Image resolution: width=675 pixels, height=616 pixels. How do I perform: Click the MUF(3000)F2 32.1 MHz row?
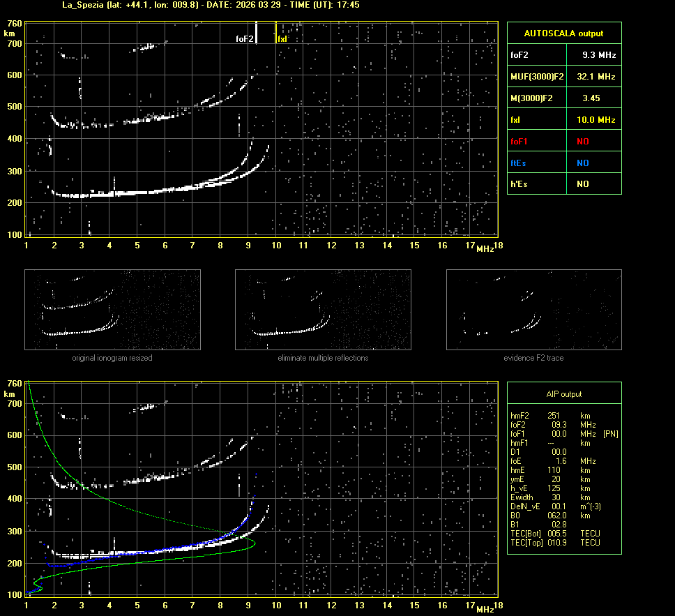pos(563,76)
